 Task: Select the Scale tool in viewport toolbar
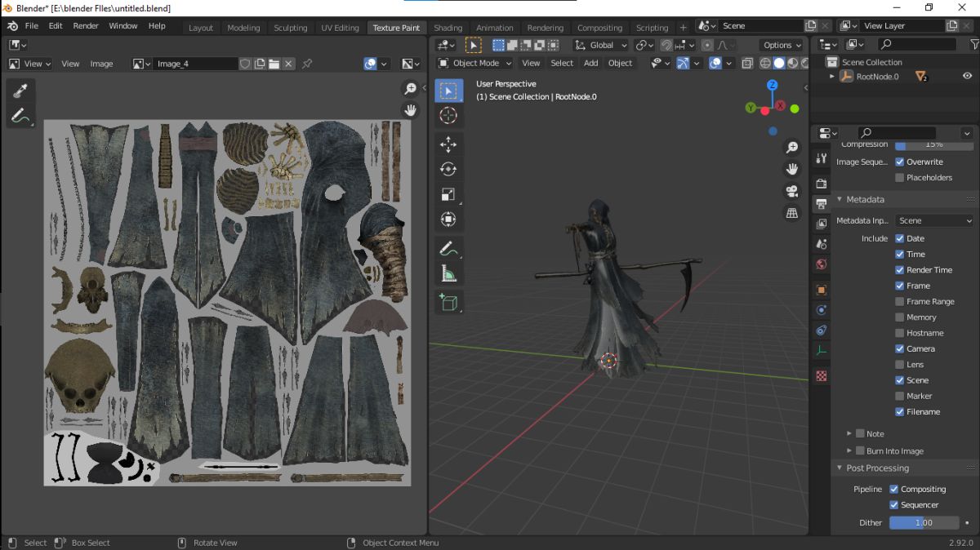(448, 194)
